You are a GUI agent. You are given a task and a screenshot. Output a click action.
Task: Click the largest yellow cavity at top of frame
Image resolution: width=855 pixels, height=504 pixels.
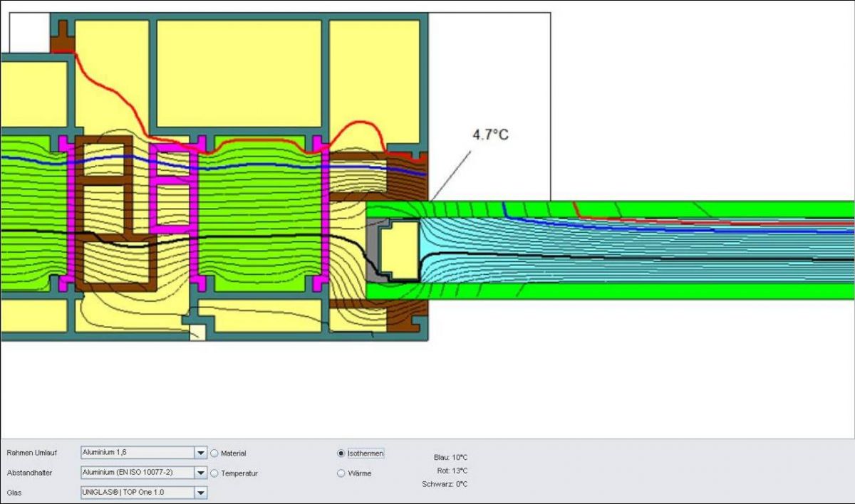pos(238,73)
